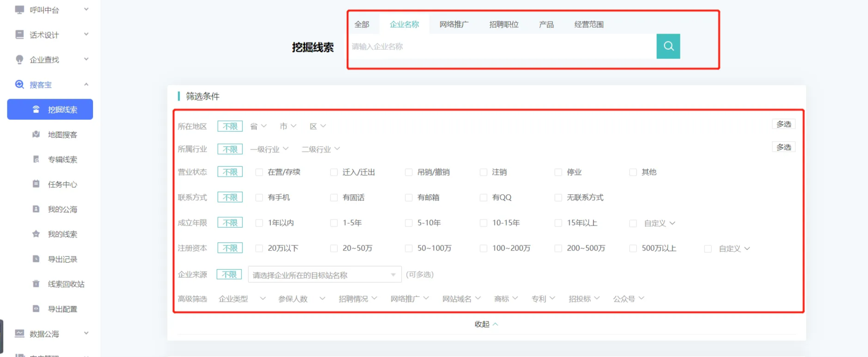Open 我的公海 sidebar icon entry
The height and width of the screenshot is (357, 868).
click(x=36, y=209)
